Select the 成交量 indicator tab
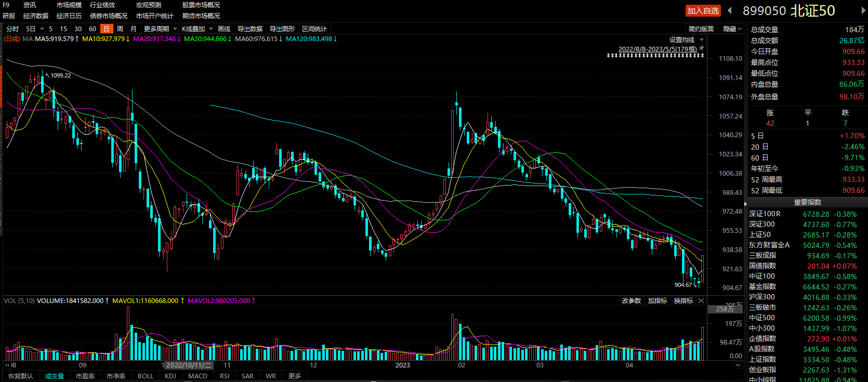Viewport: 868px width, 382px height. [55, 376]
